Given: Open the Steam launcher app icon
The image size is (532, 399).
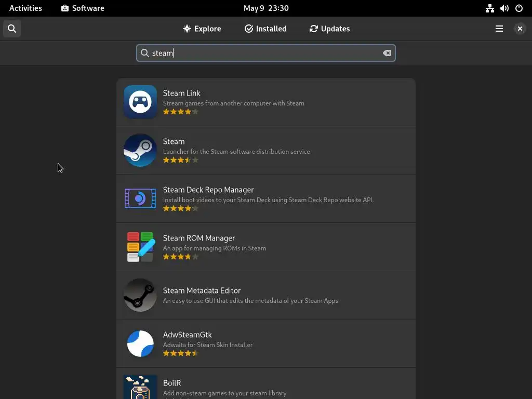Looking at the screenshot, I should click(x=140, y=150).
